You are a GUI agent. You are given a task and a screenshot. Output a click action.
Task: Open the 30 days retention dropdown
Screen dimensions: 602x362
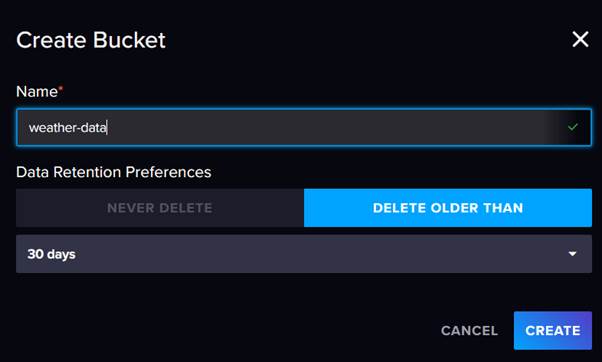(x=304, y=254)
